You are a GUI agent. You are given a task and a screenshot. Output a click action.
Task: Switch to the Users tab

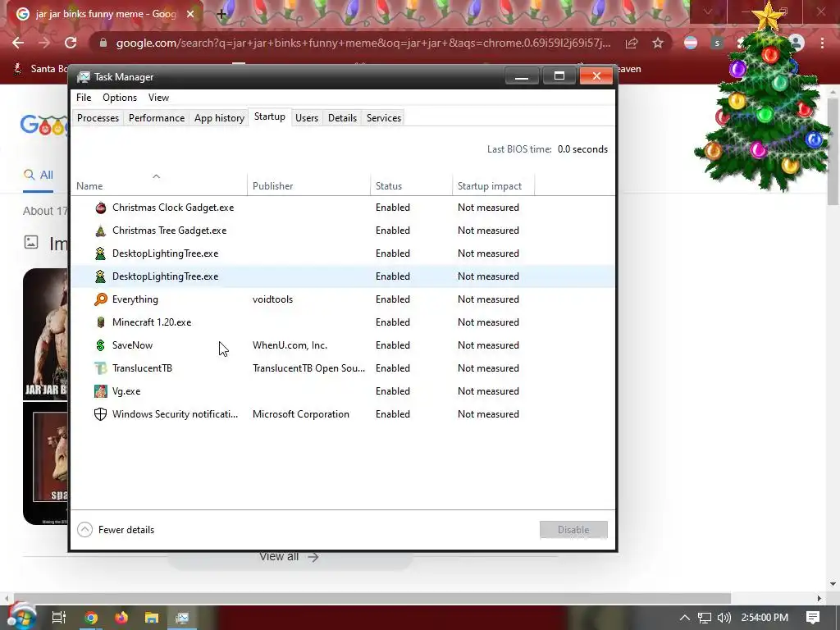pos(307,118)
